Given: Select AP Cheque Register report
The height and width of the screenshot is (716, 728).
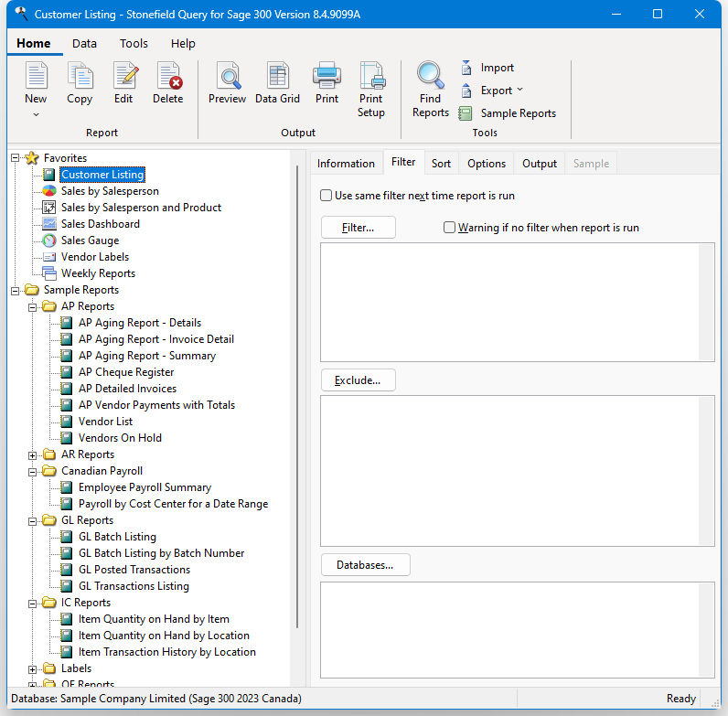Looking at the screenshot, I should tap(126, 372).
